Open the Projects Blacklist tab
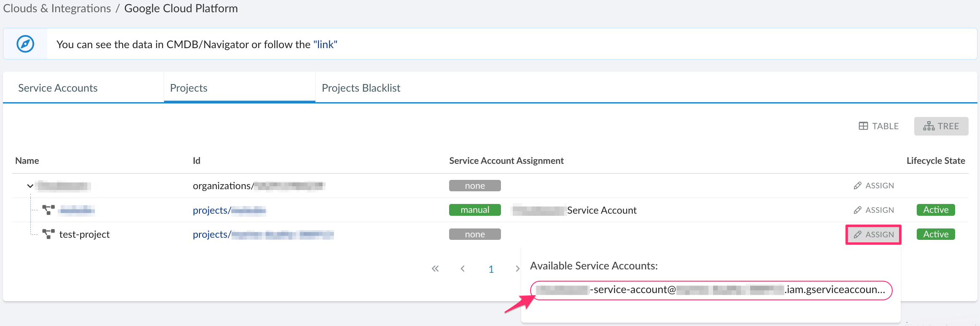Viewport: 980px width, 326px height. tap(361, 88)
